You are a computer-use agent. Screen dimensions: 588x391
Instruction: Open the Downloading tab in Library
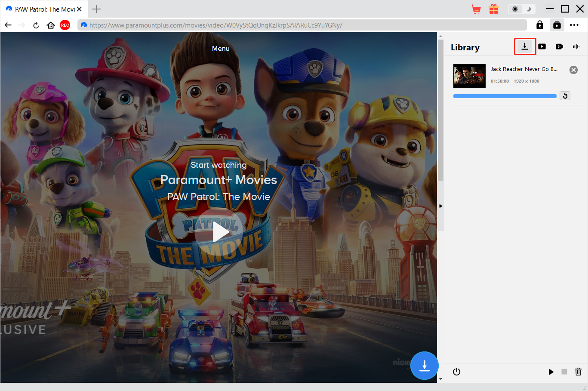click(525, 46)
